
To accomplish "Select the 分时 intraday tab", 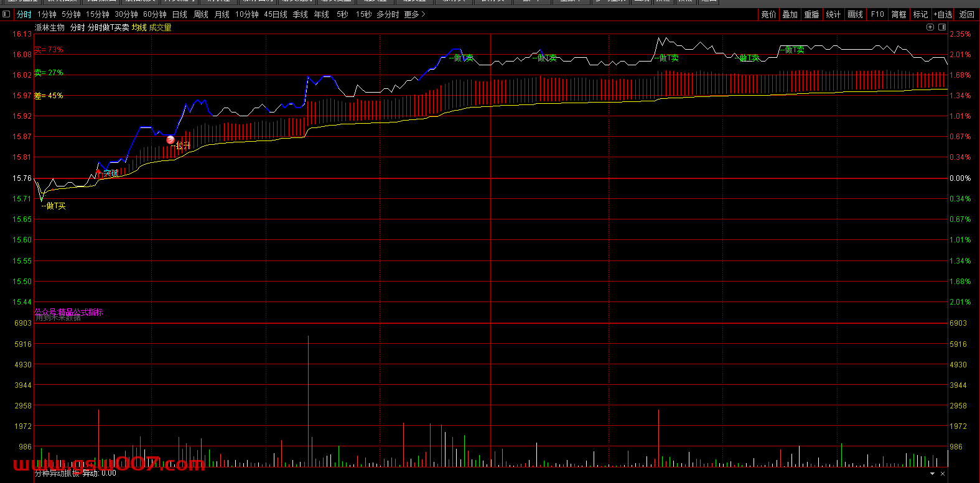I will tap(24, 14).
